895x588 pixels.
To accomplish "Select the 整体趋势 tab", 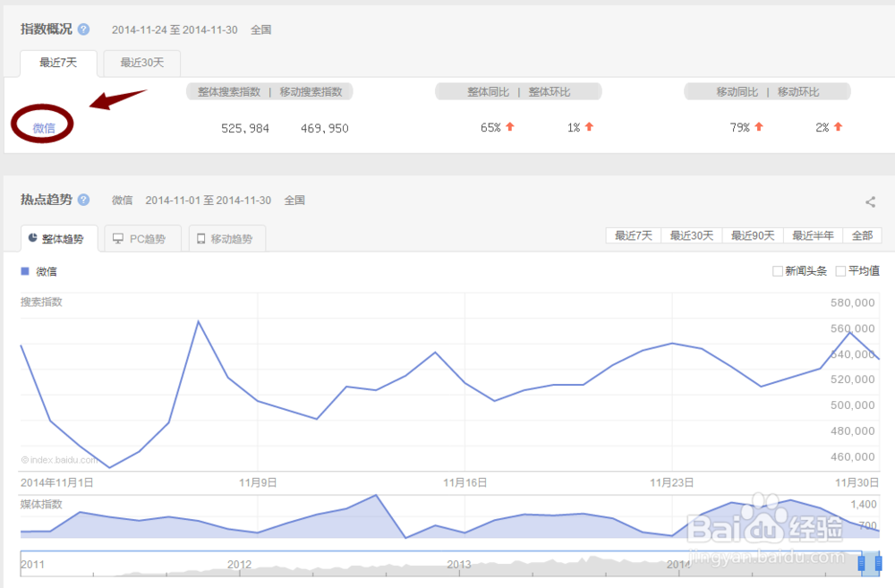I will [x=59, y=239].
